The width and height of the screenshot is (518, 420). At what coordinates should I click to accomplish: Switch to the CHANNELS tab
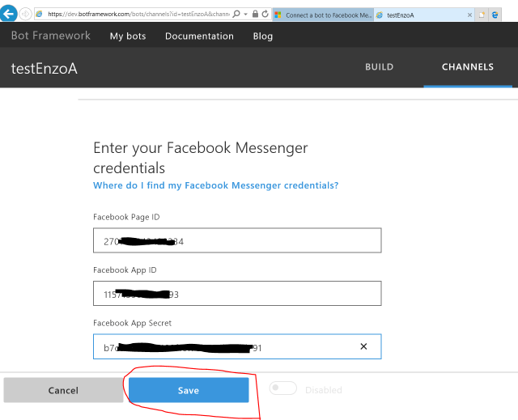(x=468, y=67)
